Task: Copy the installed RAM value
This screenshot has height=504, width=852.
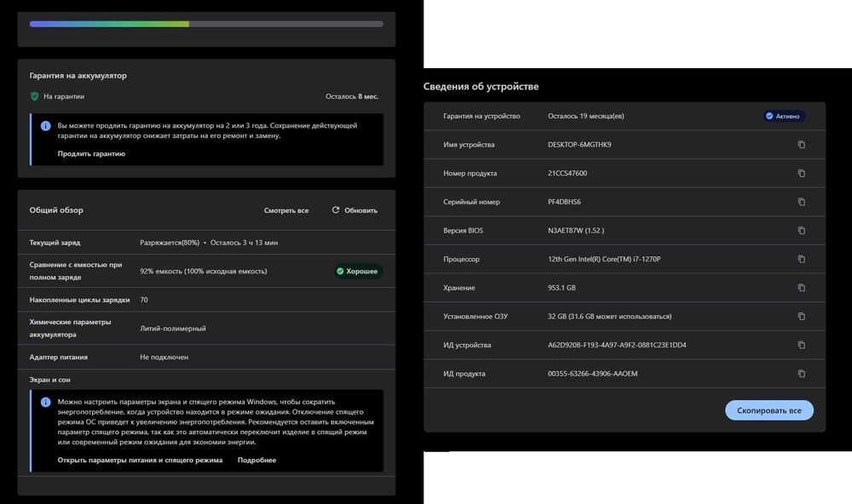Action: tap(801, 317)
